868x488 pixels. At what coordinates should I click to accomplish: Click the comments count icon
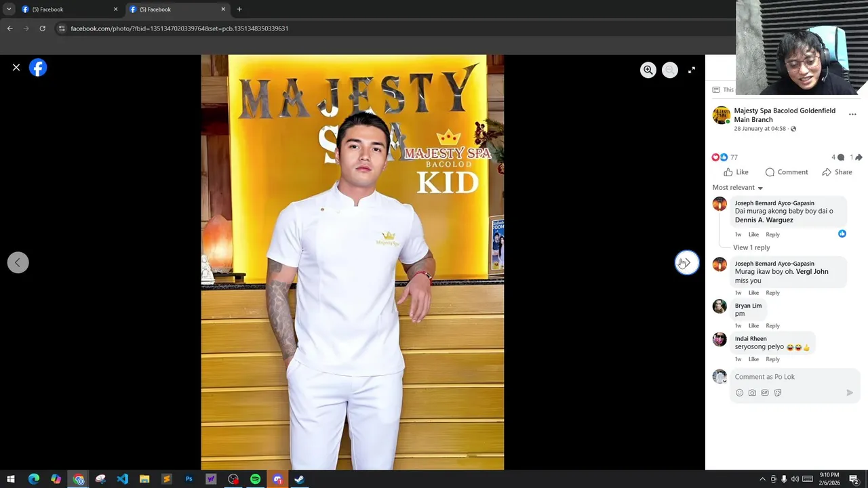point(838,157)
